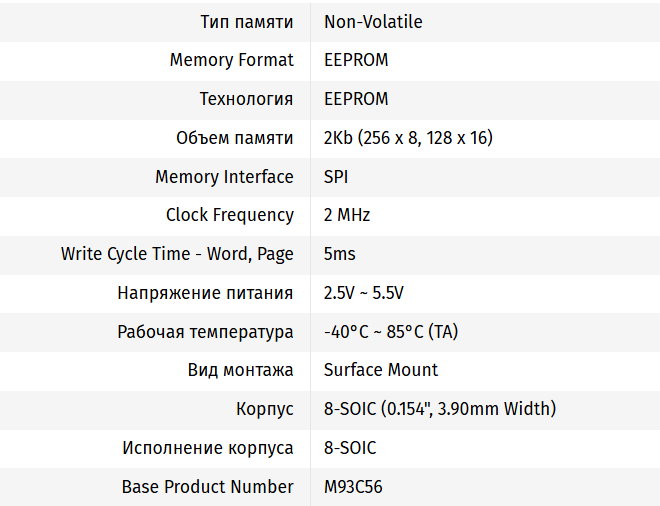
Task: Click the 'SPI' interface value
Action: 336,177
